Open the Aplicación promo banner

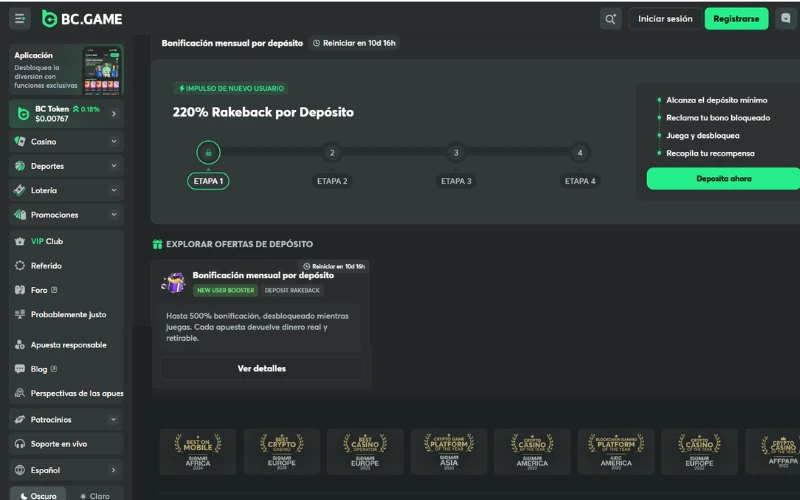pyautogui.click(x=66, y=70)
